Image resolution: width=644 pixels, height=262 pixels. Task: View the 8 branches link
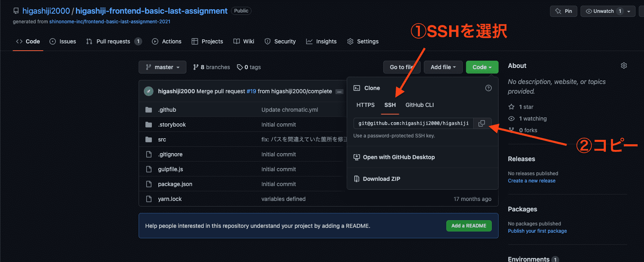[x=212, y=67]
